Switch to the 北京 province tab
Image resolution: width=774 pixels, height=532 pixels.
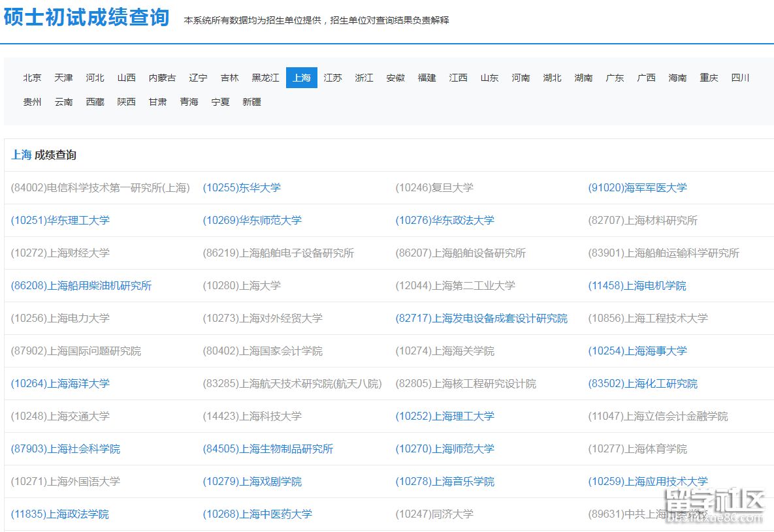[31, 77]
